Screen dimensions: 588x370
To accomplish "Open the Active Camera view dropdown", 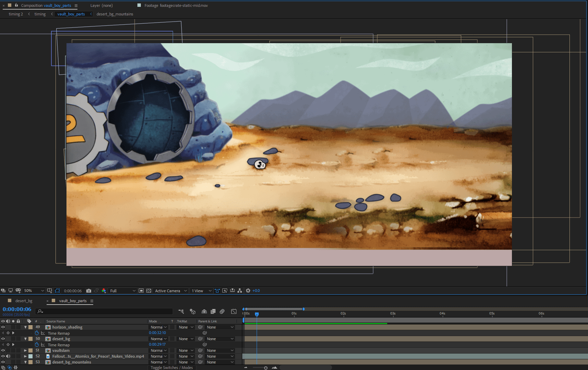I will tap(171, 291).
